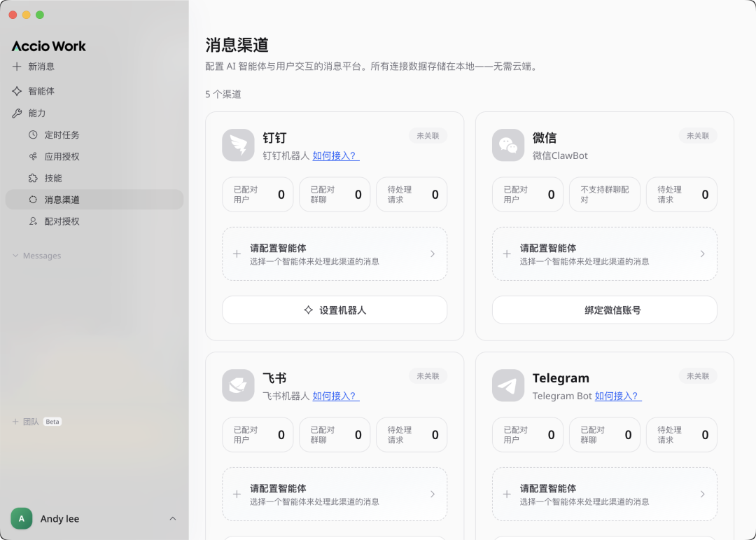Open agent picker arrow on 钉钉 card
The height and width of the screenshot is (540, 756).
[433, 254]
